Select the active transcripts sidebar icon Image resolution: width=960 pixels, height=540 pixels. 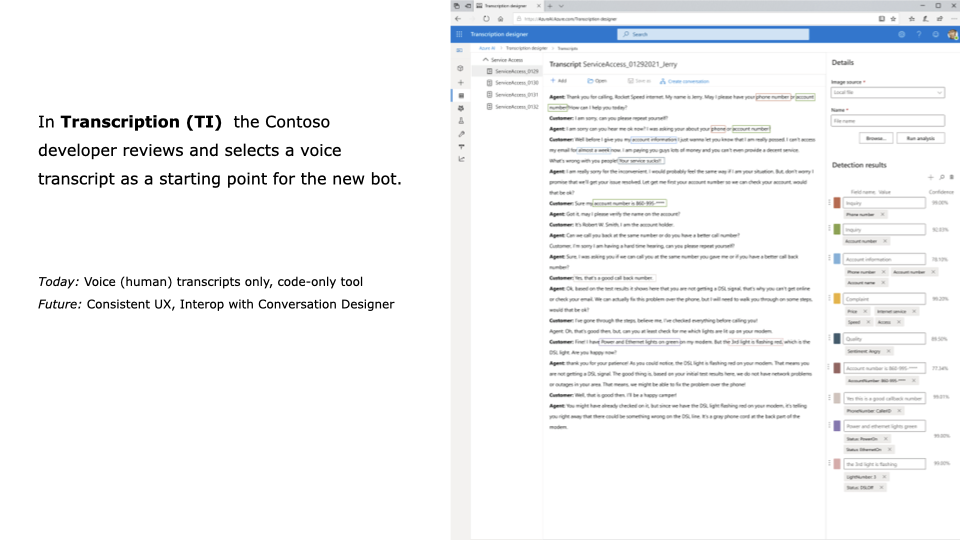coord(461,96)
